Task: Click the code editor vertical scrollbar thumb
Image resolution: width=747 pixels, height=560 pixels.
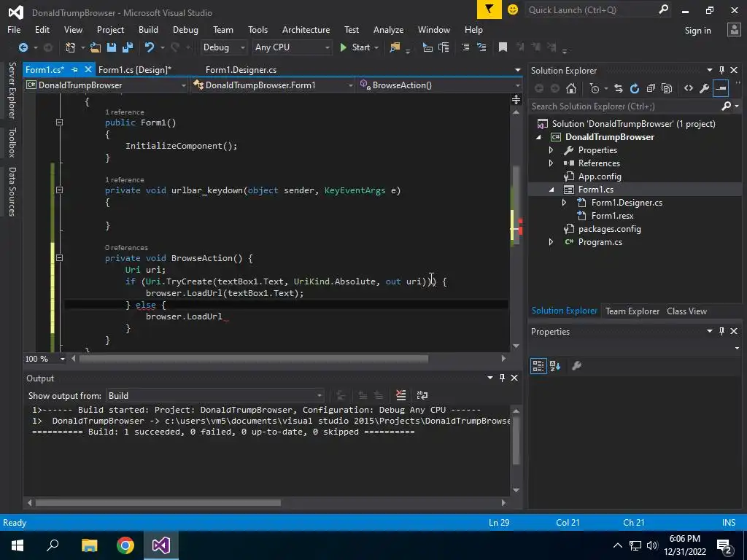Action: [x=516, y=206]
